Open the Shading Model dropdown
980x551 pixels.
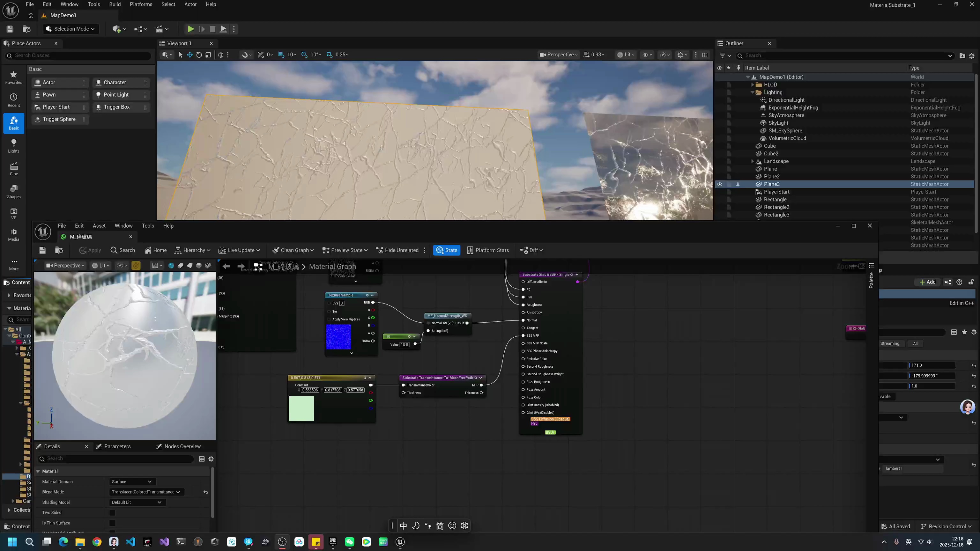point(137,502)
